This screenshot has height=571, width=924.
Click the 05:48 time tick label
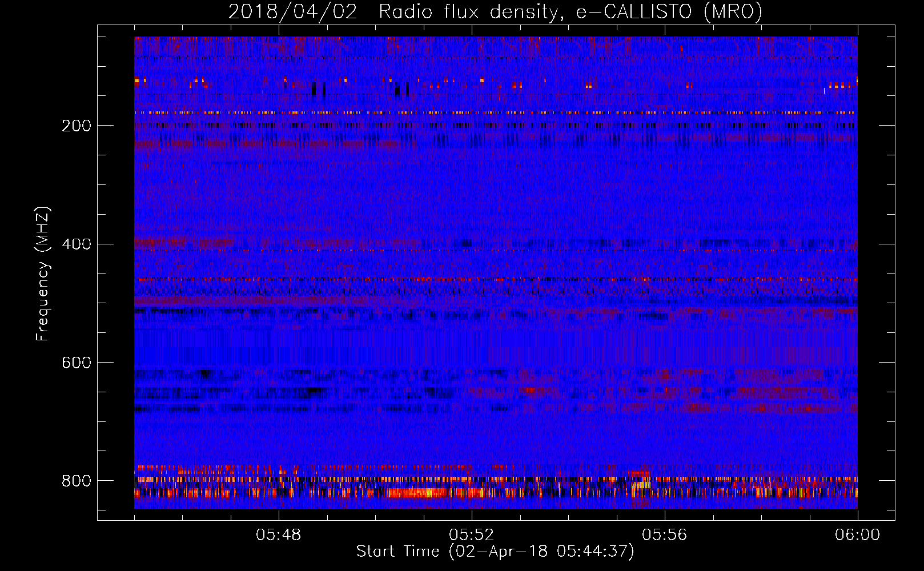(x=279, y=535)
